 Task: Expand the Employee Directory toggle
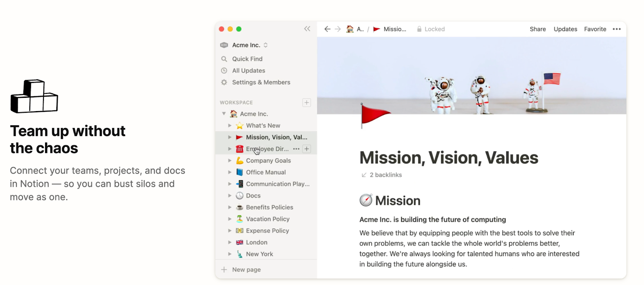coord(230,149)
